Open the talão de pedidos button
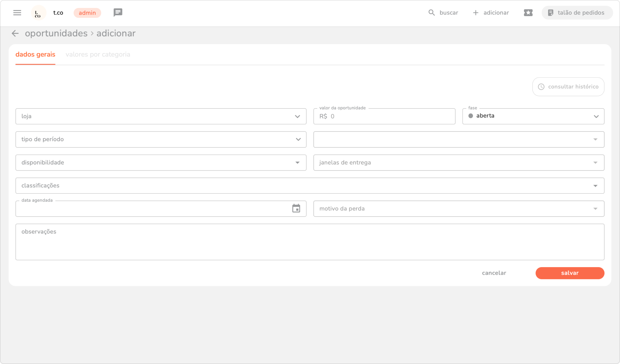 tap(577, 13)
